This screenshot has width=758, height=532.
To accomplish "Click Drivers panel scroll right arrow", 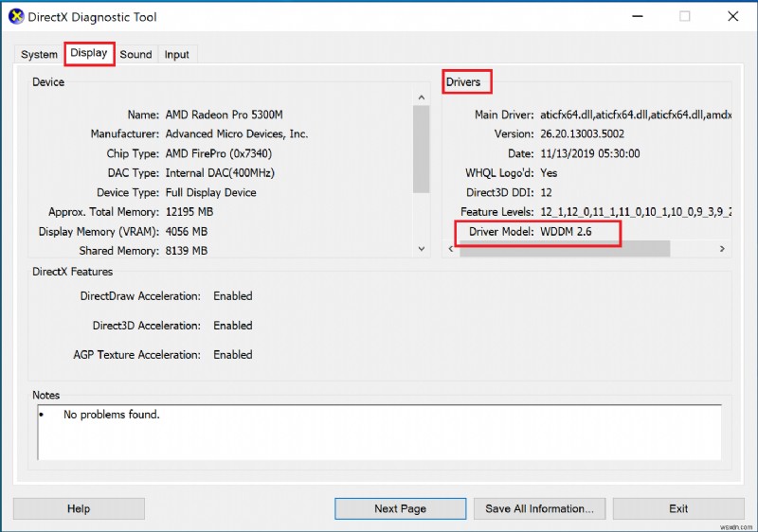I will click(x=722, y=249).
